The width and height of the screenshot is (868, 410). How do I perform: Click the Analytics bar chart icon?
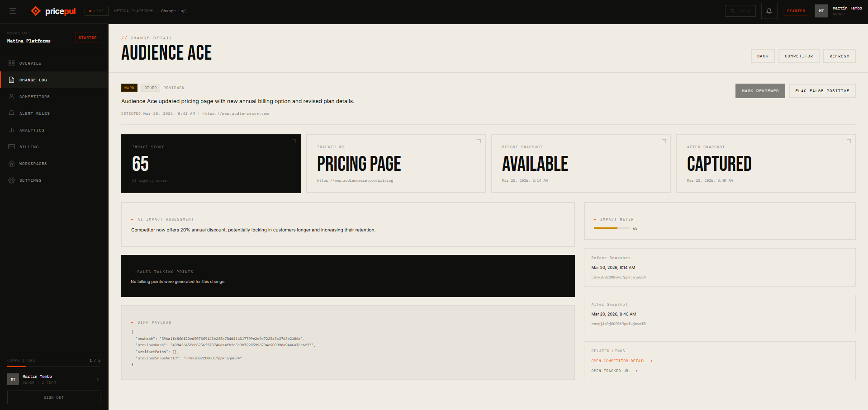click(12, 130)
